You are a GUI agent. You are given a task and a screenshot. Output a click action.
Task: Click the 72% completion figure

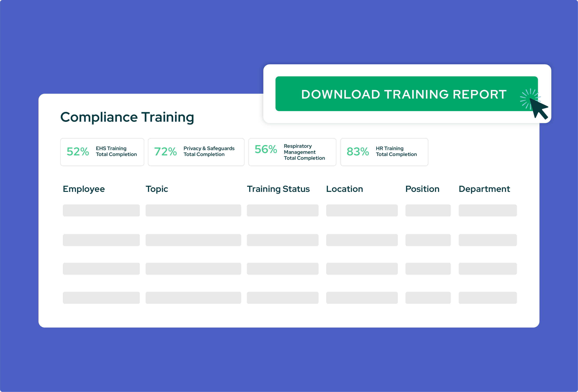165,151
